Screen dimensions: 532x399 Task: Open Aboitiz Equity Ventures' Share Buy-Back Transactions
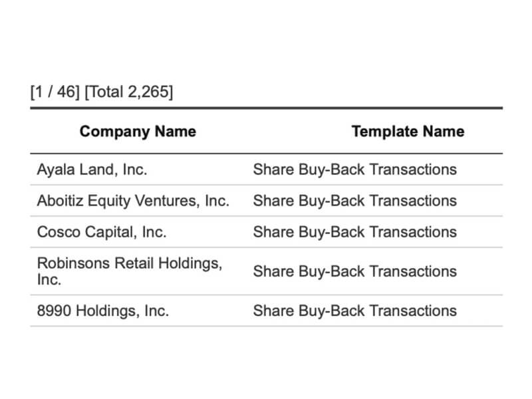point(354,201)
